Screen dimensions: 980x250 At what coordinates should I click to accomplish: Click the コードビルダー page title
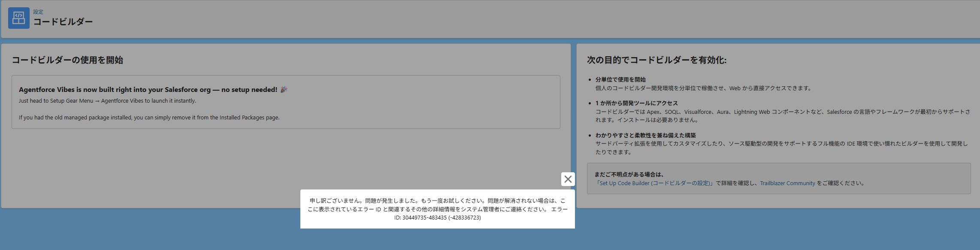point(63,22)
